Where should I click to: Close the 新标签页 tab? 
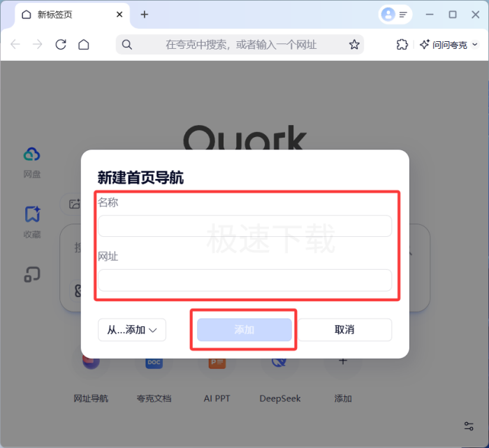[119, 15]
